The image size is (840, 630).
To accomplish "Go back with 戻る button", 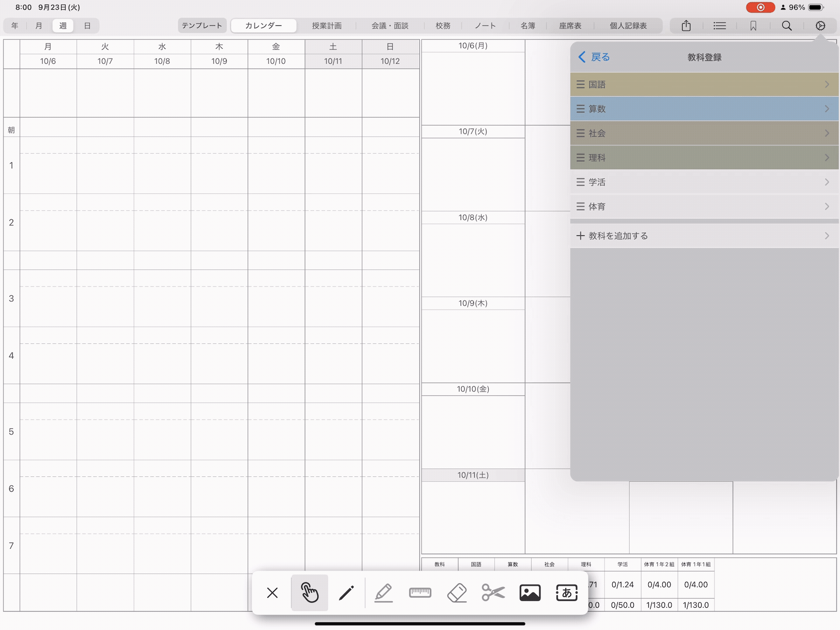I will pos(594,57).
